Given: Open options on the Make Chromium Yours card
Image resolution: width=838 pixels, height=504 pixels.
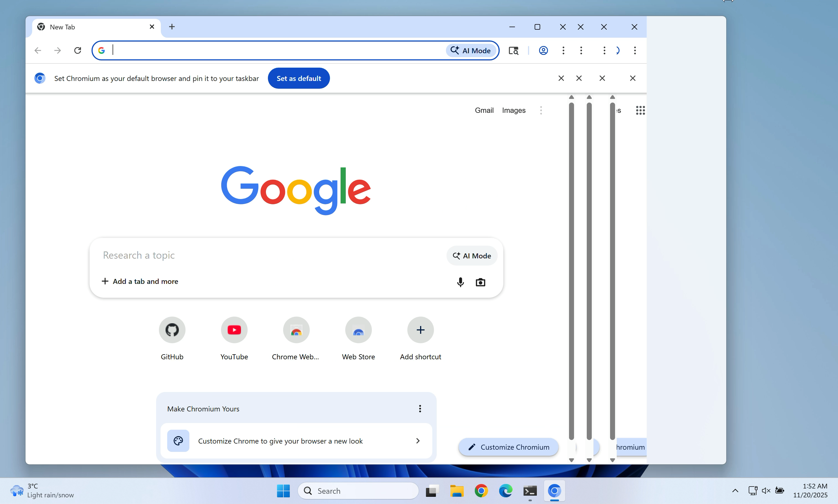Looking at the screenshot, I should click(x=420, y=409).
